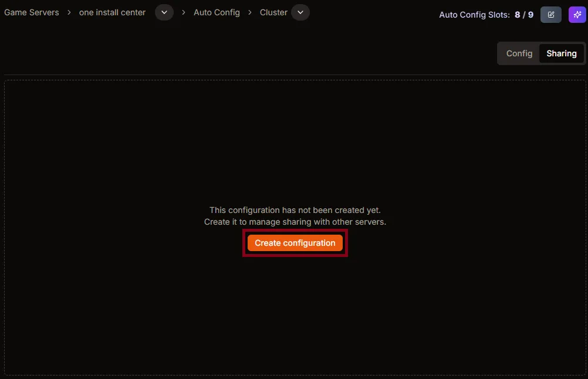The width and height of the screenshot is (588, 379).
Task: Open the one install center breadcrumb link
Action: tap(112, 12)
